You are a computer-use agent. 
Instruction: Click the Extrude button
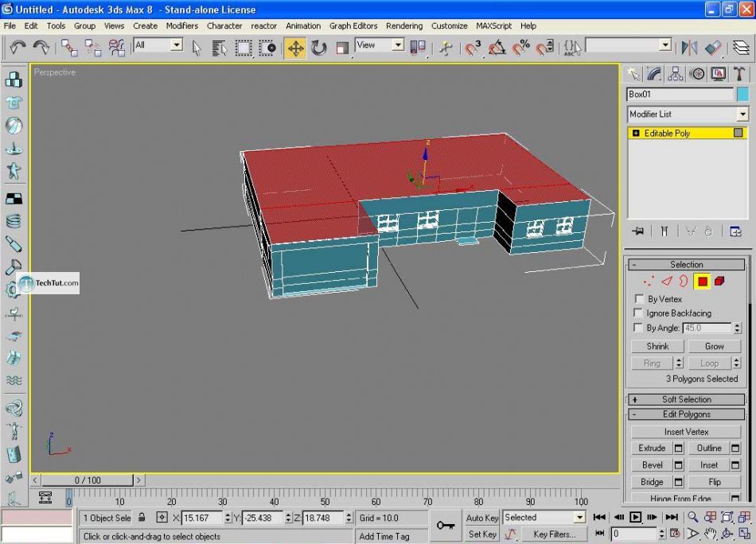pos(652,448)
